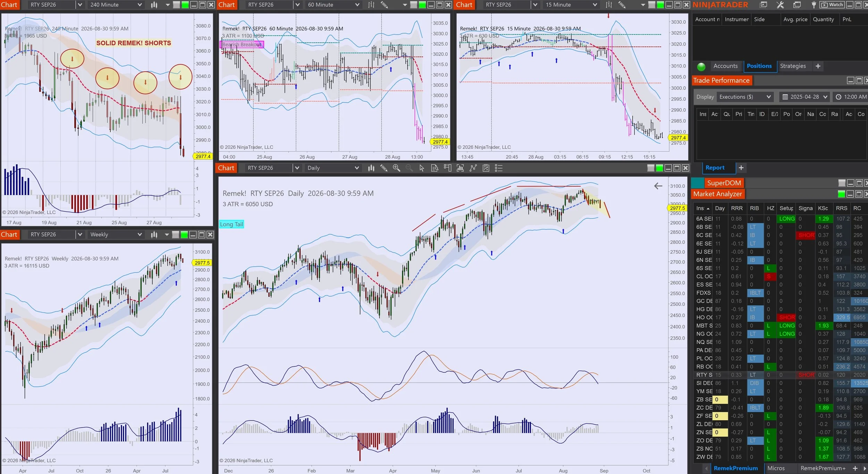Sort Market Analyzer by RRR column
The width and height of the screenshot is (868, 474).
pyautogui.click(x=736, y=208)
